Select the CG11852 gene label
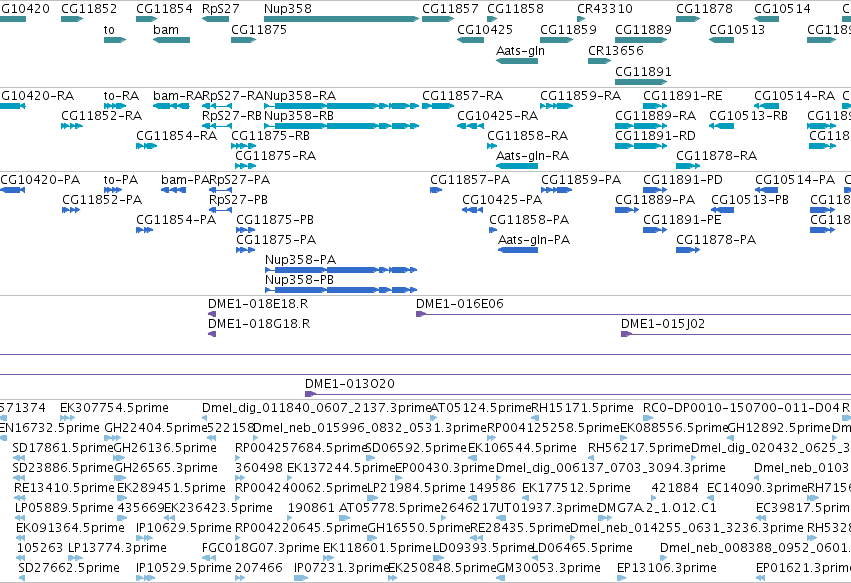Image resolution: width=851 pixels, height=583 pixels. point(89,9)
